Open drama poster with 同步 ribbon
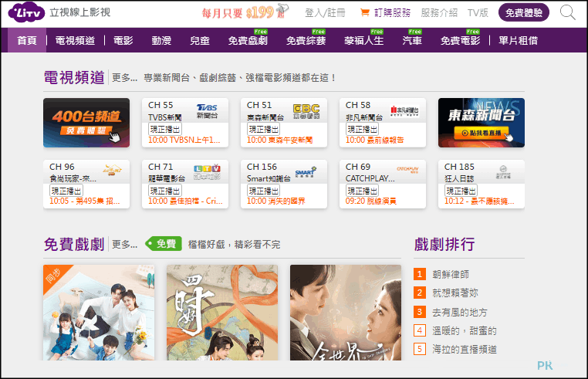This screenshot has width=588, height=379. 99,313
